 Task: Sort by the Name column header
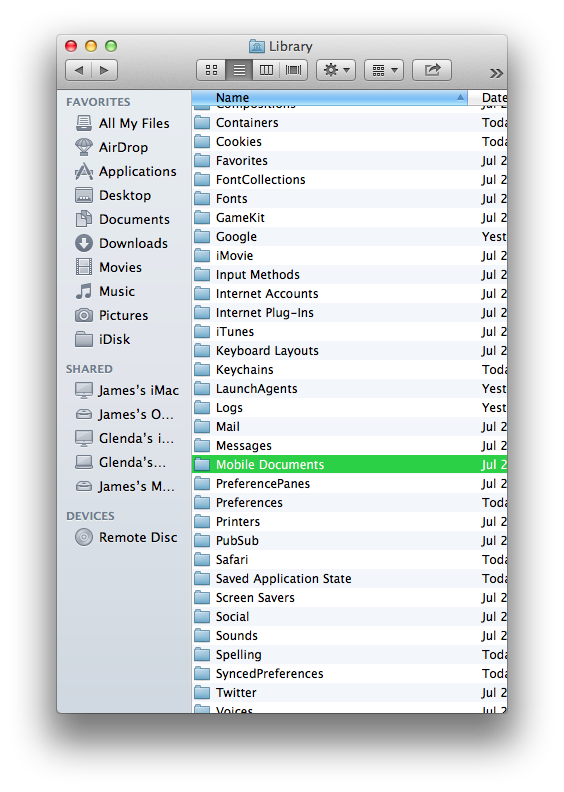tap(329, 97)
